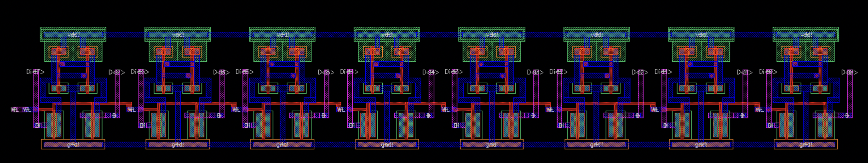Click the Din<6> pin label
This screenshot has height=163, width=868.
tap(140, 72)
